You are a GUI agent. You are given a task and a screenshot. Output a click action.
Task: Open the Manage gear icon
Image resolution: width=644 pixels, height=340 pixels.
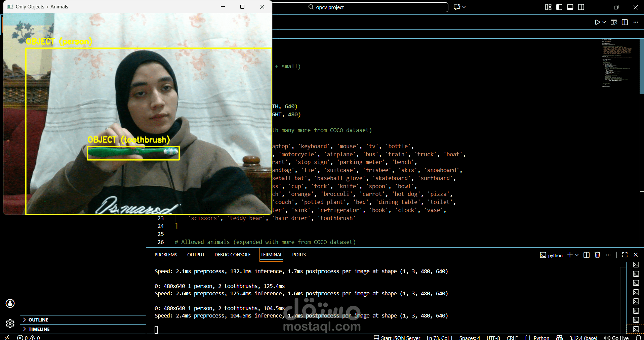click(10, 324)
